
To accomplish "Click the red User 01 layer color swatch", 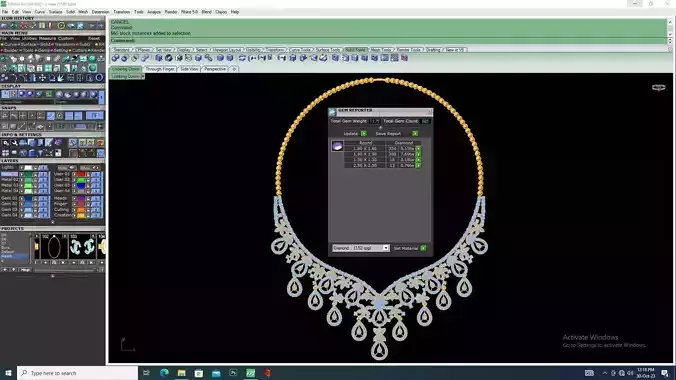I will 81,174.
